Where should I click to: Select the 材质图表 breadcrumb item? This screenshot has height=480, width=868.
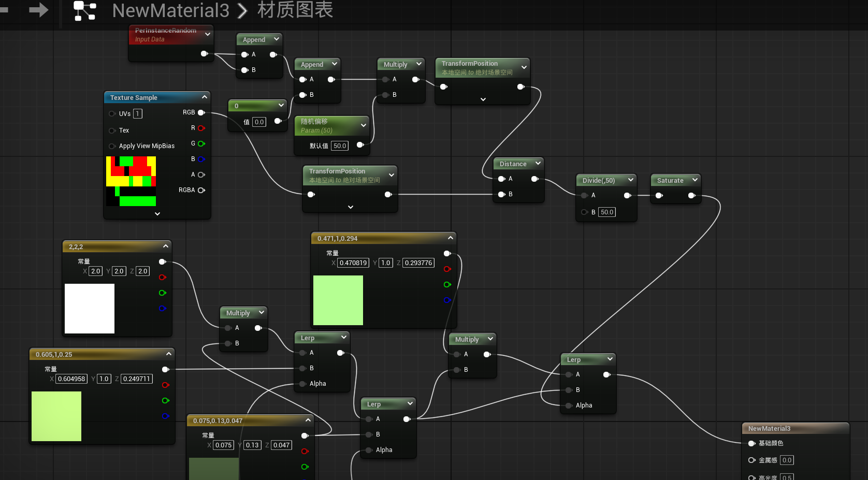(295, 10)
